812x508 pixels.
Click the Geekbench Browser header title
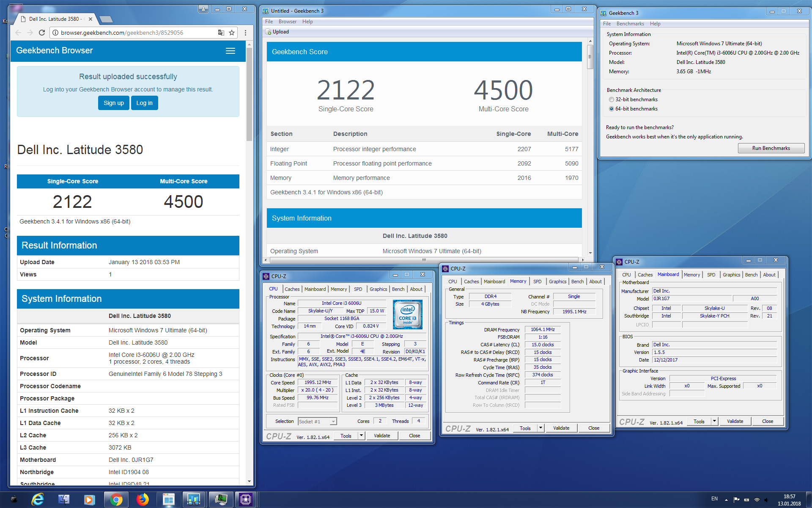[54, 50]
